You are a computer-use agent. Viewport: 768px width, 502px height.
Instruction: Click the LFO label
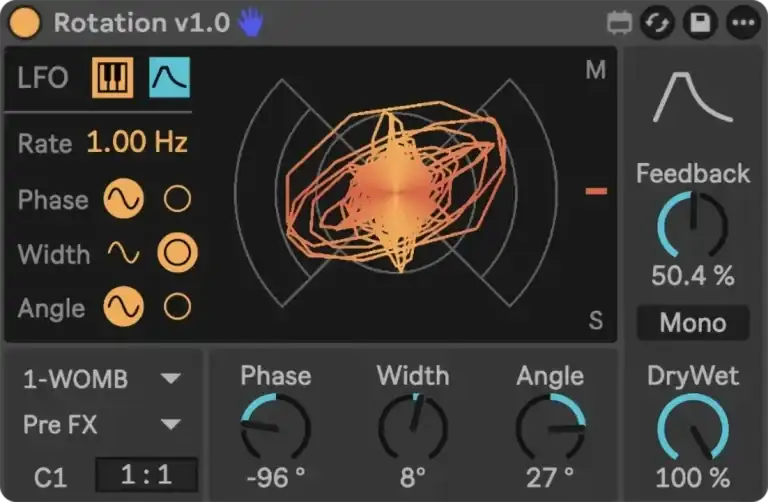[43, 78]
